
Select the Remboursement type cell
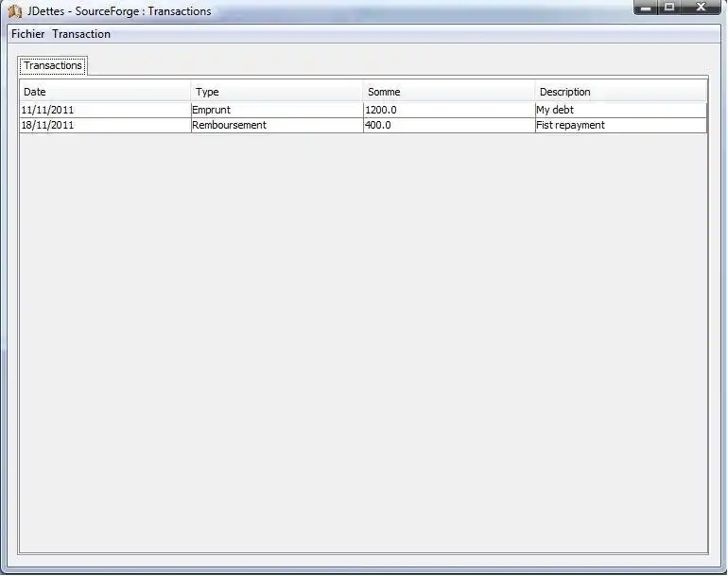pos(277,126)
